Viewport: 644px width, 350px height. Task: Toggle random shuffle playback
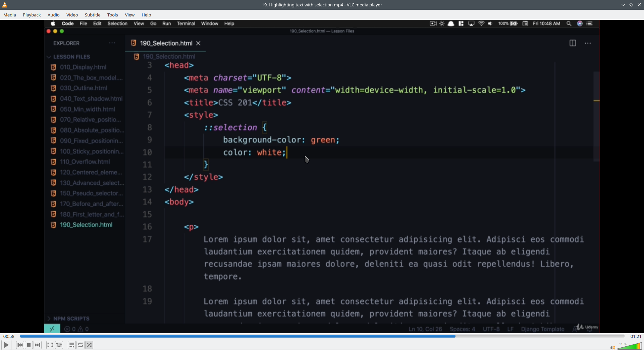click(x=89, y=345)
